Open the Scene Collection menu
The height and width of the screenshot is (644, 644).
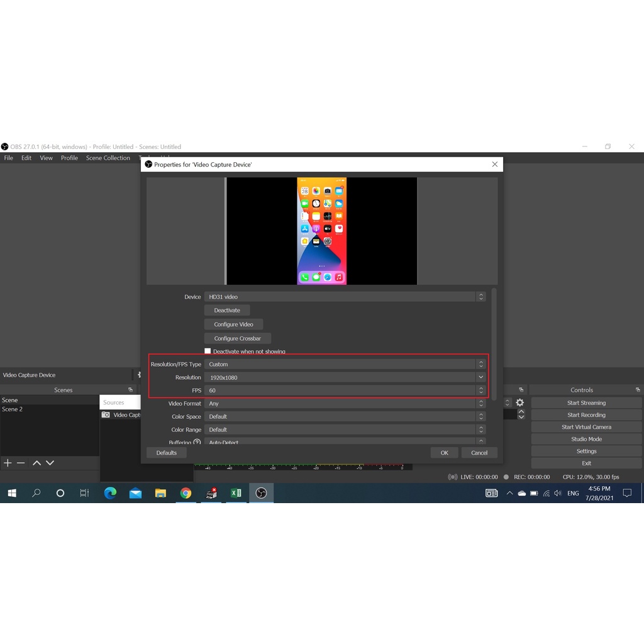pos(108,158)
